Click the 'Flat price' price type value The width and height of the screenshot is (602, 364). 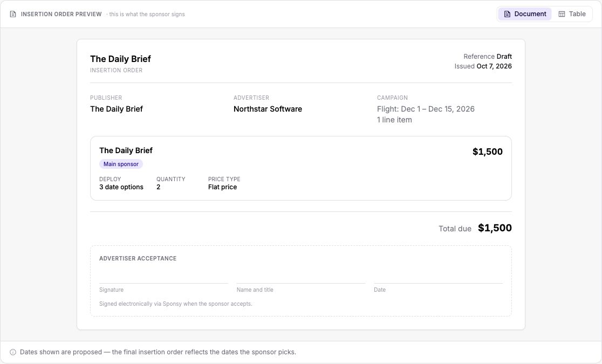[x=222, y=187]
